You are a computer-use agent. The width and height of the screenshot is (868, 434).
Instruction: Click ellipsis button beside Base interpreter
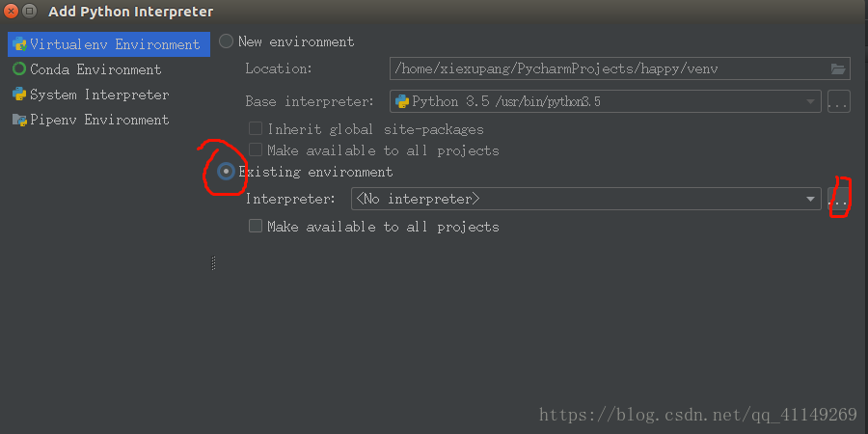838,101
